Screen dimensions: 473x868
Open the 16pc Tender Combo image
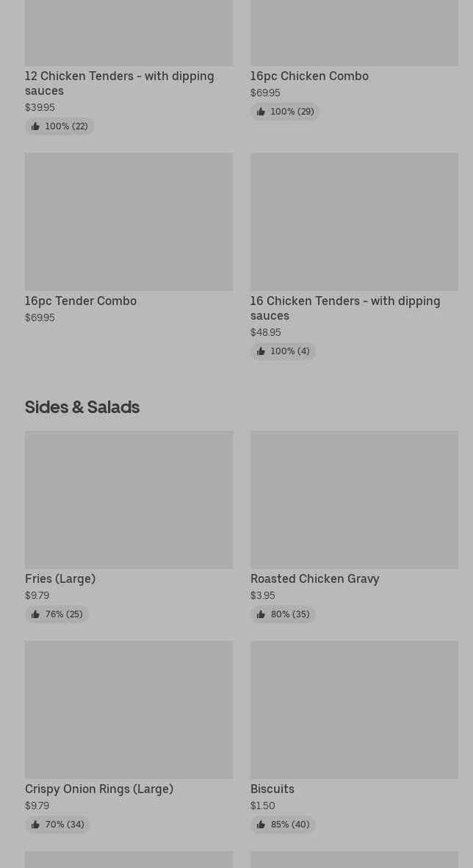(129, 221)
